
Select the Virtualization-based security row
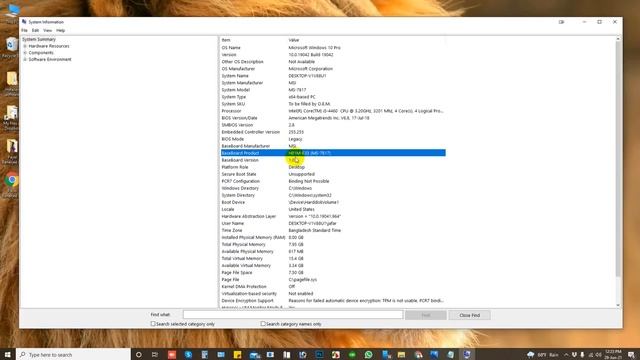333,294
